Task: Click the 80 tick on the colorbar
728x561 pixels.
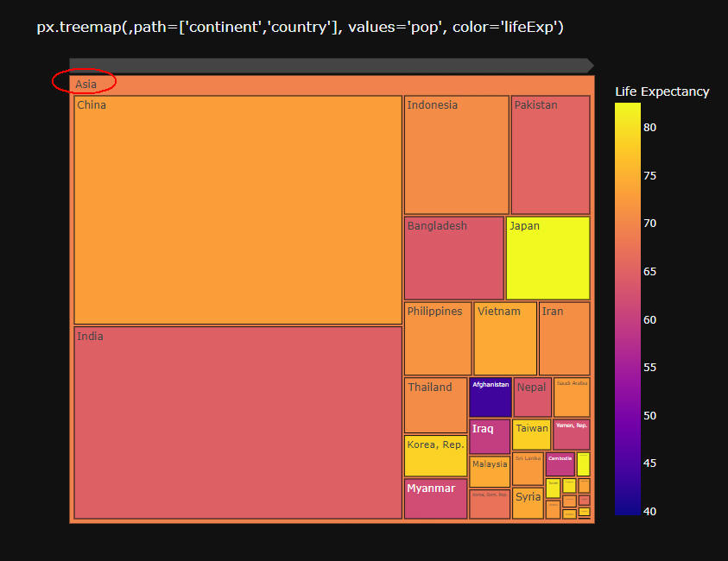Action: click(x=649, y=128)
